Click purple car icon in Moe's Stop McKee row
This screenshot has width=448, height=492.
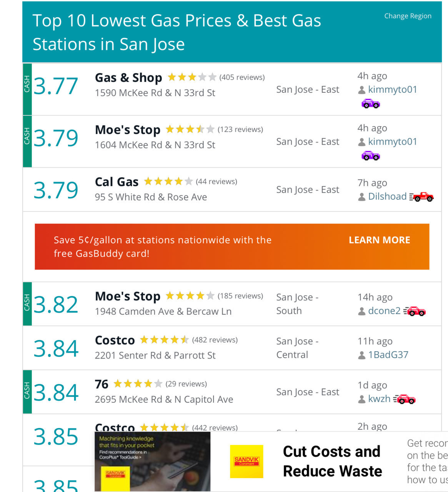pyautogui.click(x=371, y=155)
